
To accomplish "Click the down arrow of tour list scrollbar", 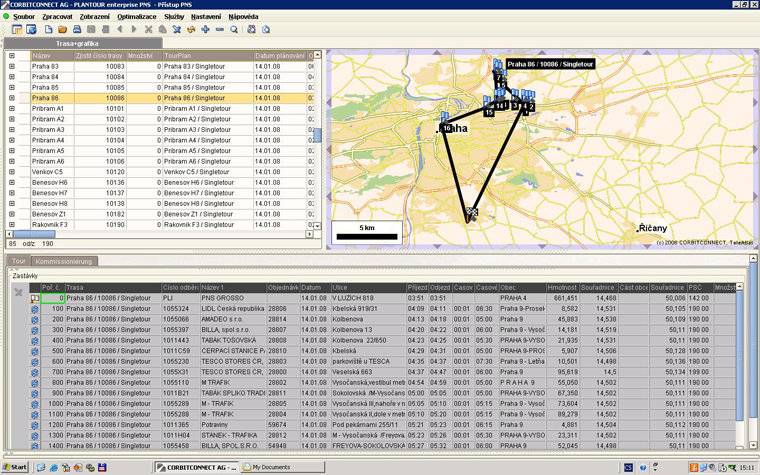I will point(317,226).
